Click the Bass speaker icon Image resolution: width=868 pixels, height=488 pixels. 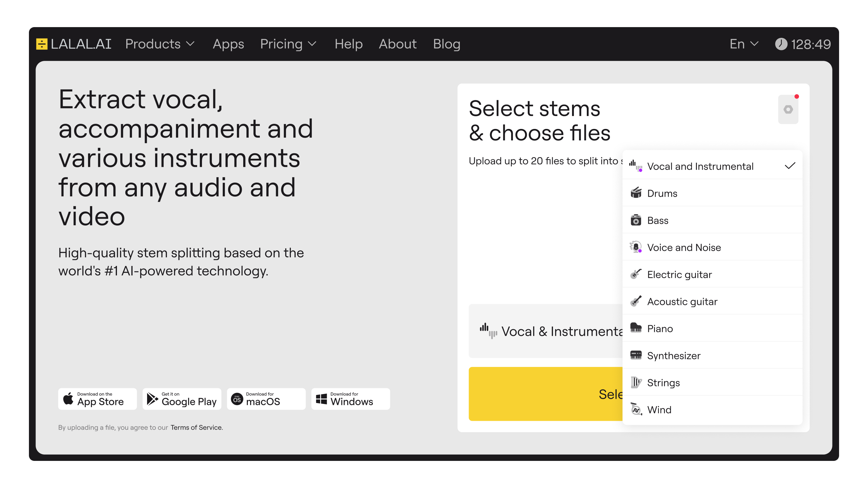pyautogui.click(x=636, y=220)
